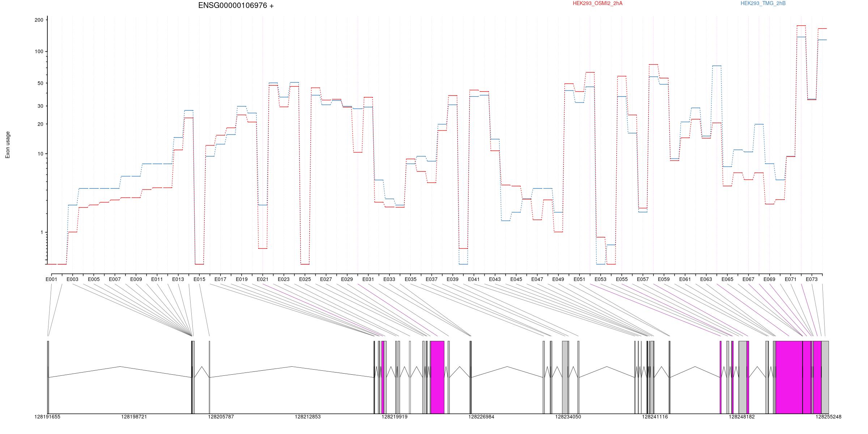Screen dimensions: 868x434
Task: Click exon label E043
Action: [x=495, y=279]
